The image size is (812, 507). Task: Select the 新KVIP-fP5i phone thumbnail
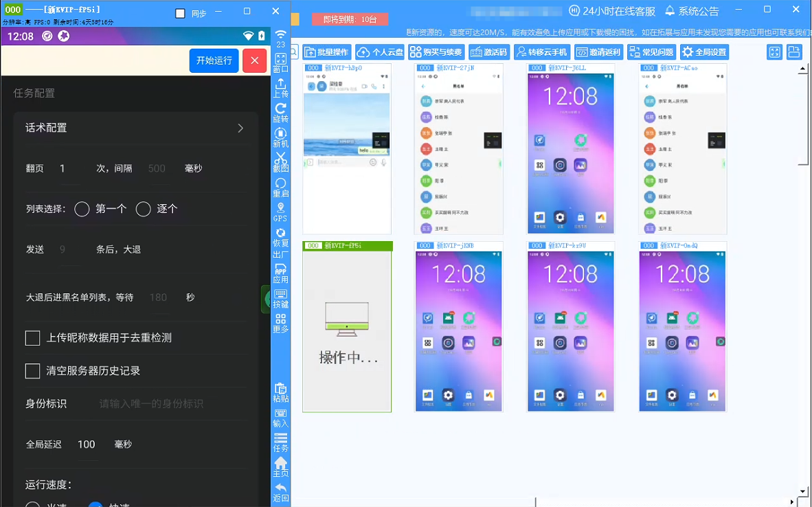[347, 328]
